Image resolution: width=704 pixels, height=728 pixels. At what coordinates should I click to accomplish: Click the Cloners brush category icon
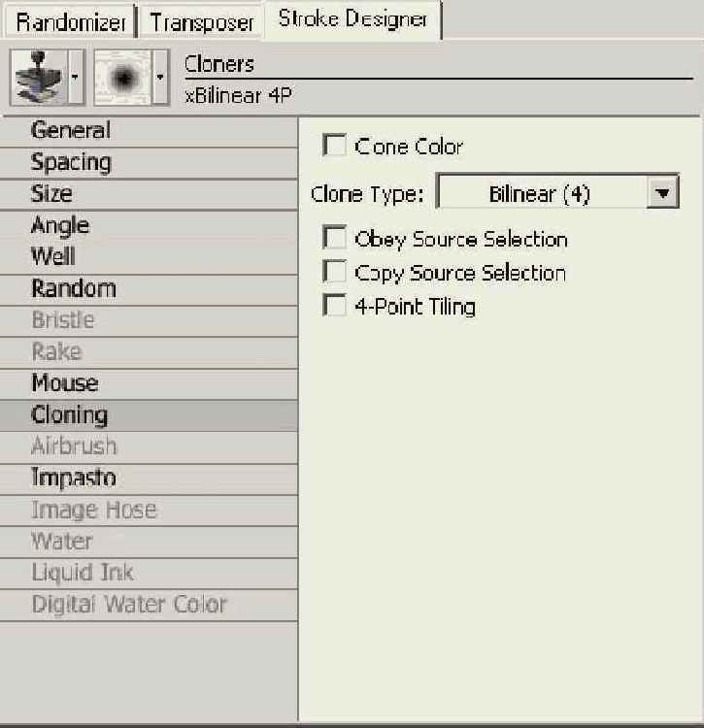(x=39, y=78)
